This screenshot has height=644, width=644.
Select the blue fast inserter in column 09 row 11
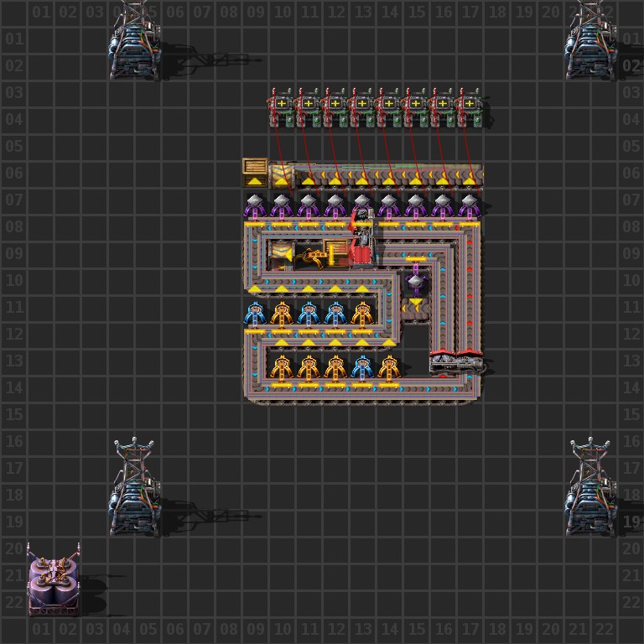(x=255, y=314)
